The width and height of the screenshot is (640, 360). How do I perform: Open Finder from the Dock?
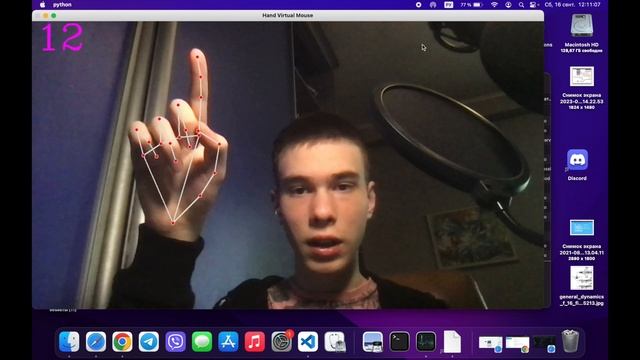tap(69, 341)
